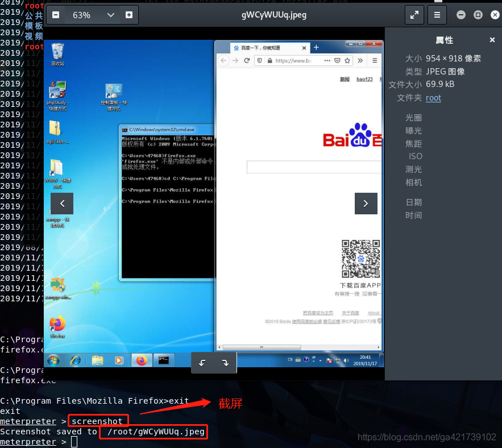
Task: Bookmark the page with the star
Action: (347, 60)
